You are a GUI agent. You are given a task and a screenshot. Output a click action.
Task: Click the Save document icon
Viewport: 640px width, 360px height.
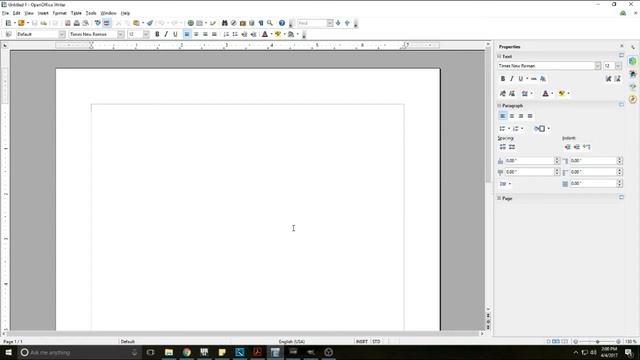35,23
